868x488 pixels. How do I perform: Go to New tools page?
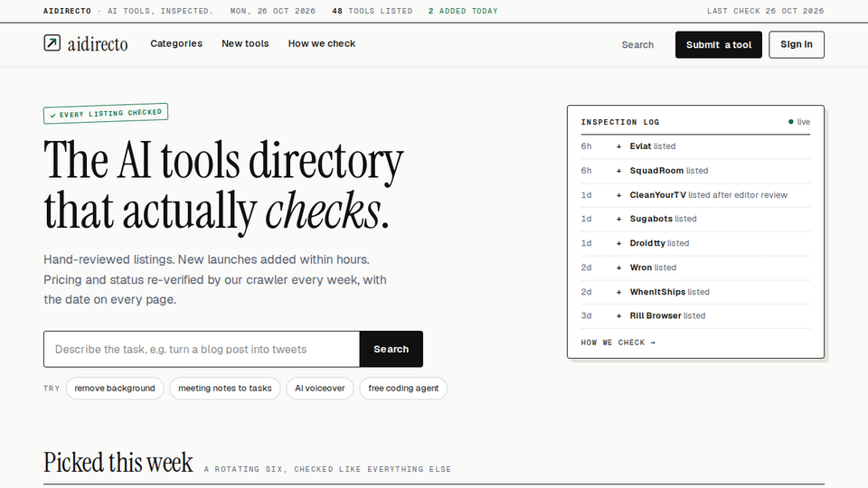(x=245, y=43)
